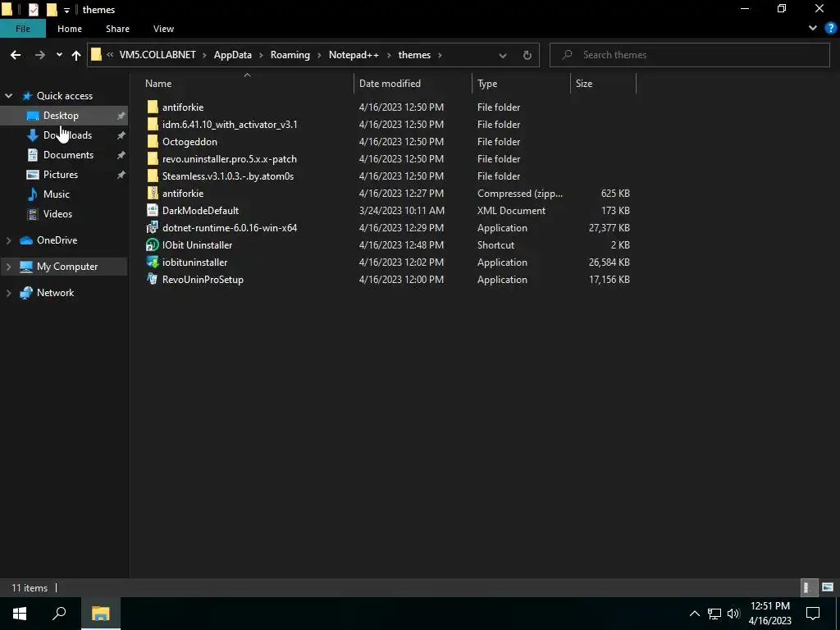Collapse the Quick access tree node
The width and height of the screenshot is (840, 630).
click(x=8, y=96)
